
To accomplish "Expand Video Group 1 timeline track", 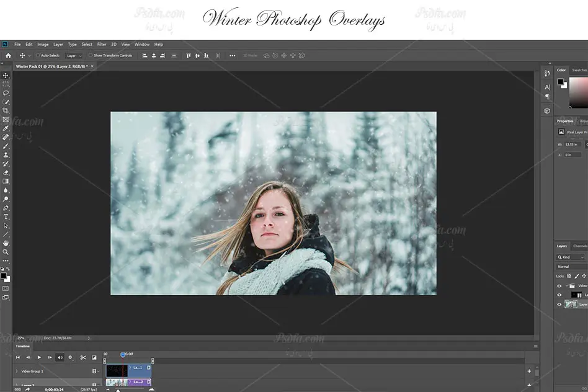I will [17, 372].
